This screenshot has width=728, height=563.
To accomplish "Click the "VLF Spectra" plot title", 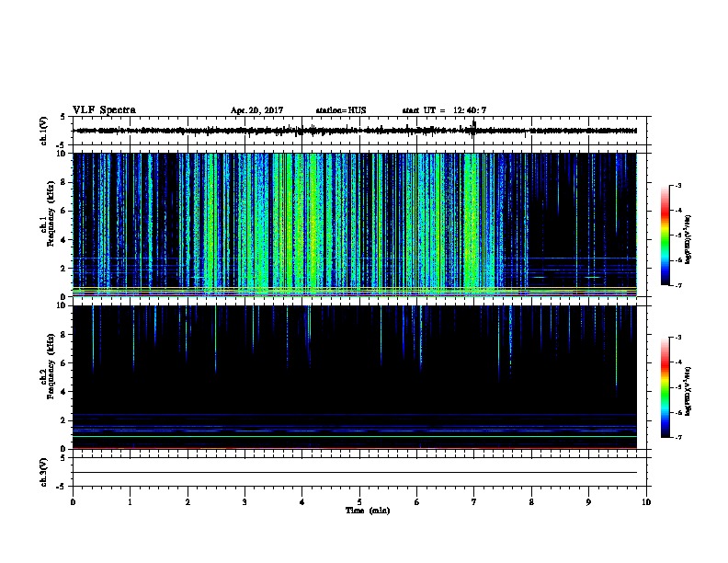I will click(x=104, y=110).
